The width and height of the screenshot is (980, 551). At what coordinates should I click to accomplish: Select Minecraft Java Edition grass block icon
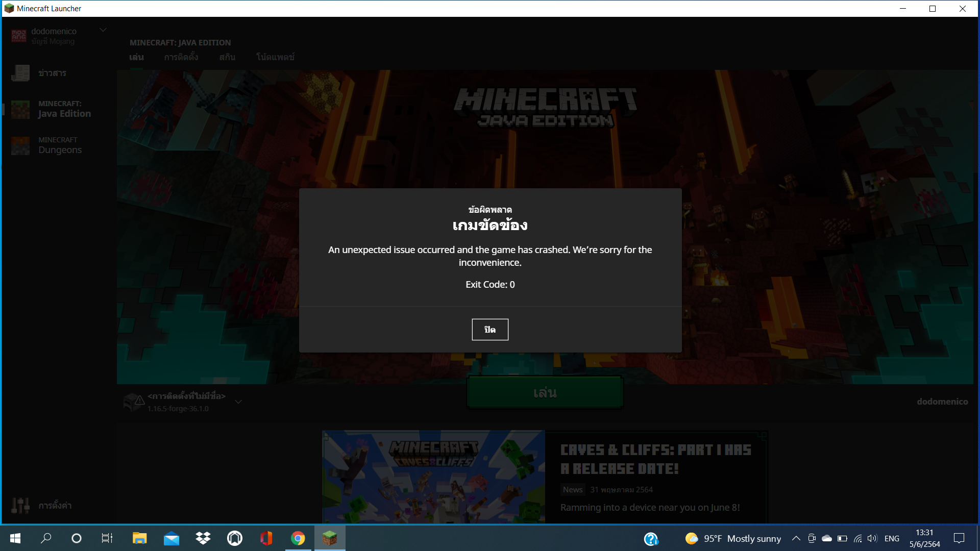click(x=20, y=109)
